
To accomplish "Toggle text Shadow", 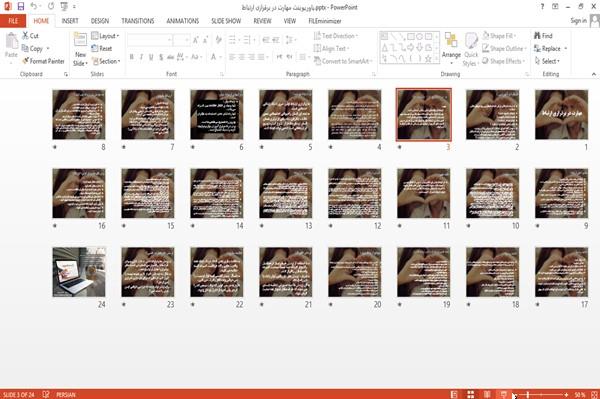I will pyautogui.click(x=161, y=57).
